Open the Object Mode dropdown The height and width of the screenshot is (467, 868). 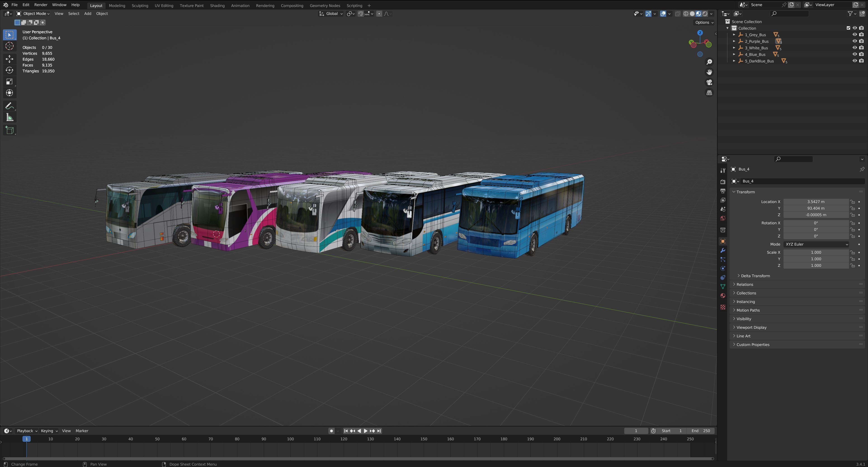(33, 14)
